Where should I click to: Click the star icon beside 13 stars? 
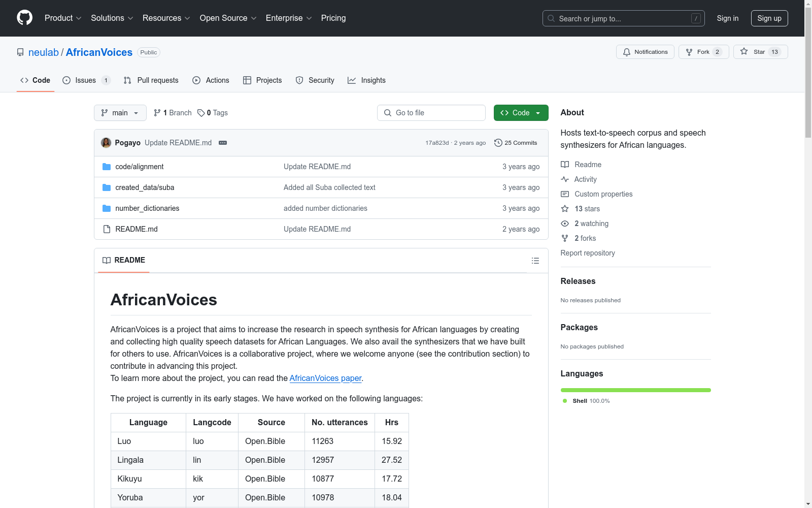565,209
